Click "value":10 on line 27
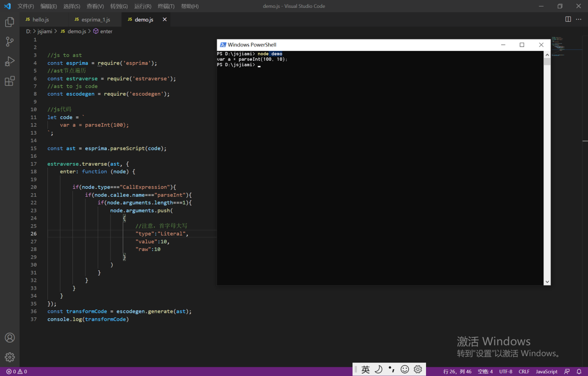 [x=152, y=242]
